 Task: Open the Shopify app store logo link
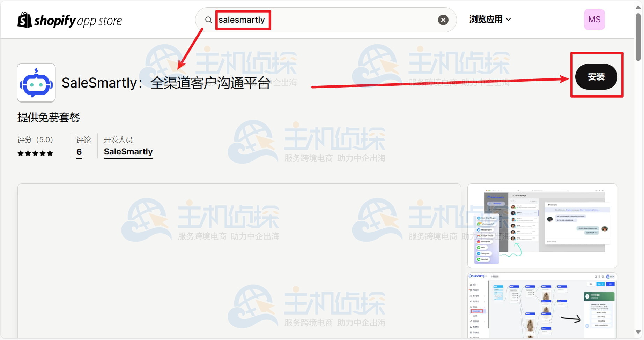(69, 20)
